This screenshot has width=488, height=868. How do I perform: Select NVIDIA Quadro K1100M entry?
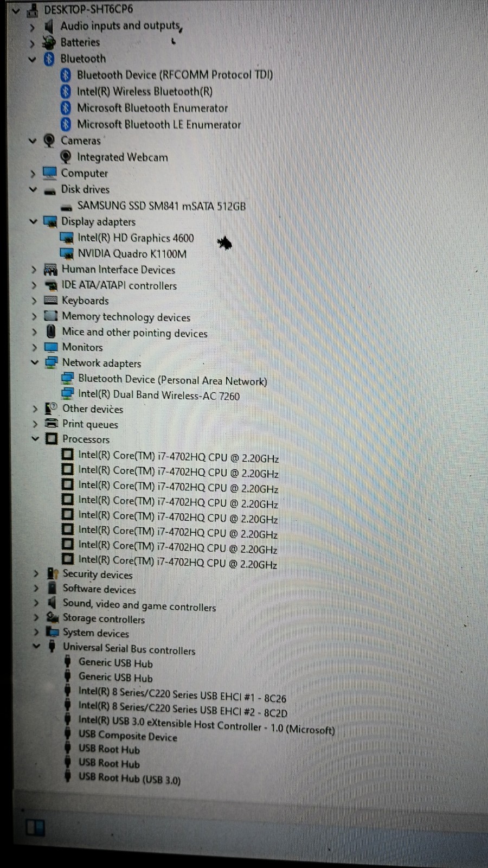tap(132, 253)
